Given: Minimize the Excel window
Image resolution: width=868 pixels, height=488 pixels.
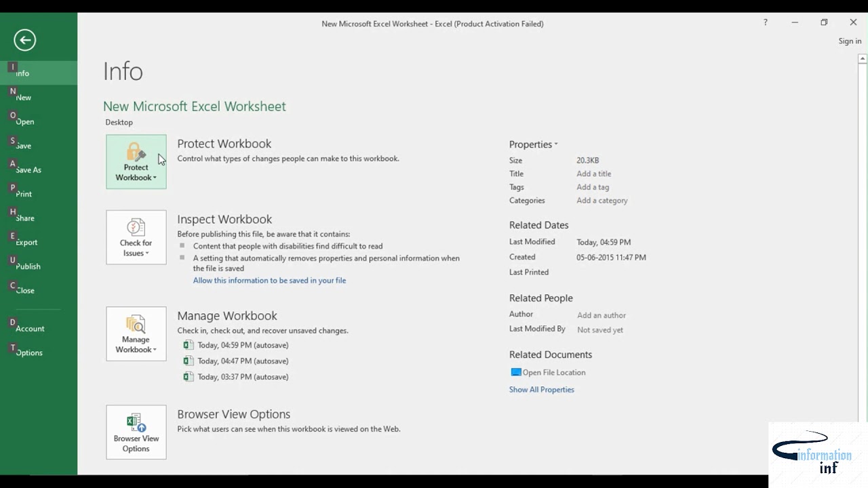Looking at the screenshot, I should [x=795, y=22].
